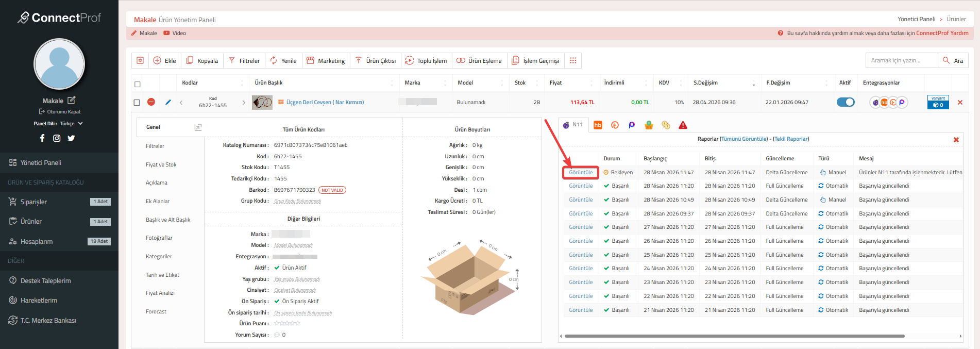Click next code arrow beside 6b22-1455

244,103
